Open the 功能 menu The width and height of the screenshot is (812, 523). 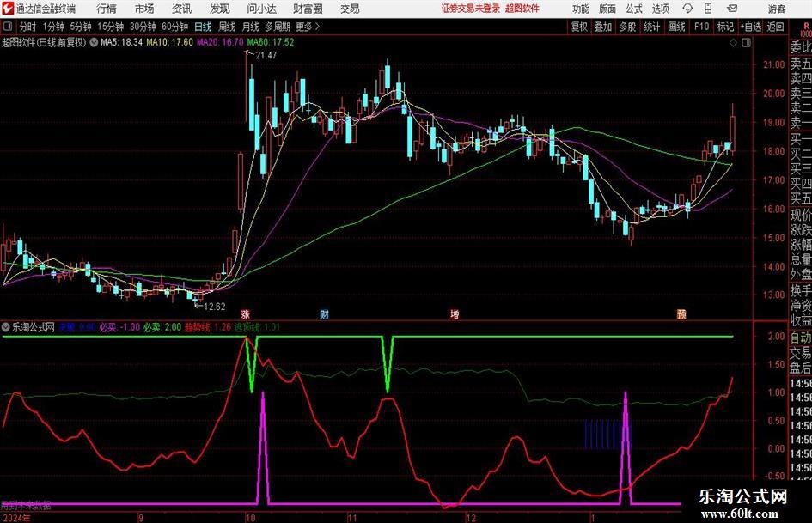[x=581, y=9]
